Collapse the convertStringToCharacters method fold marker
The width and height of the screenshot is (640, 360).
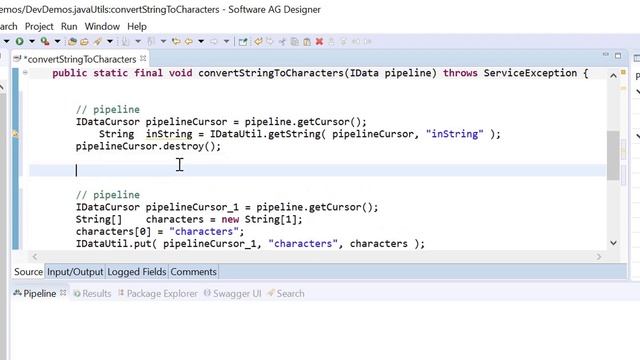pyautogui.click(x=25, y=73)
